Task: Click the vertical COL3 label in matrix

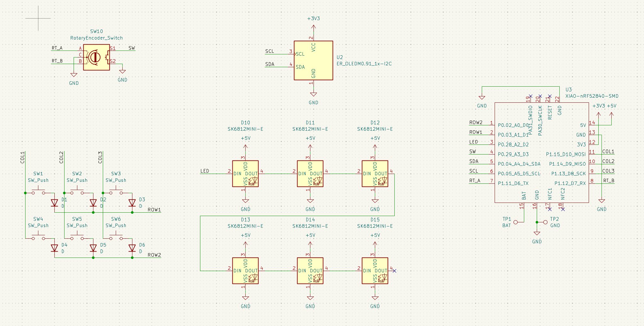Action: coord(100,157)
